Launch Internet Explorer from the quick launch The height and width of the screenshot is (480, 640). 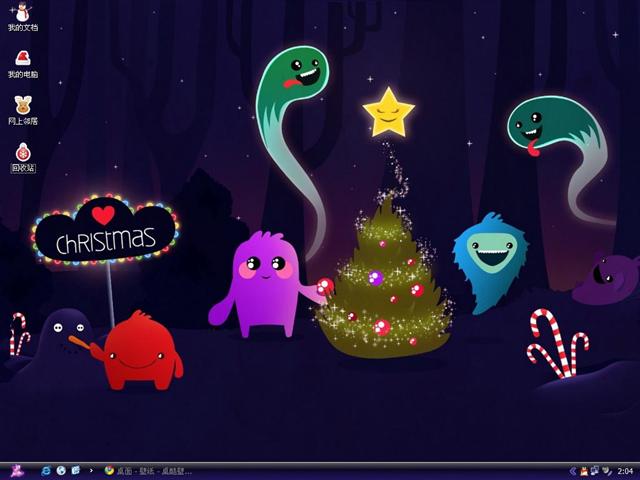pos(46,471)
